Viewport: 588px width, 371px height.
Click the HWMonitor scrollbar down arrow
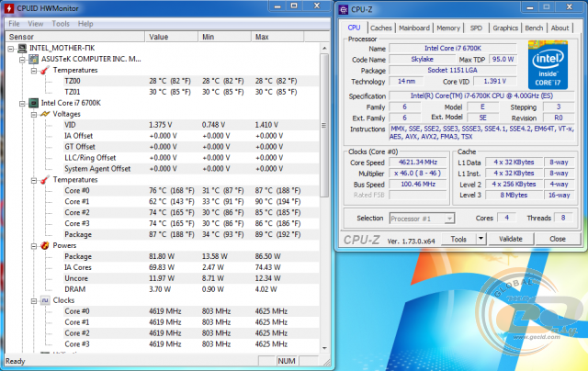tap(324, 348)
